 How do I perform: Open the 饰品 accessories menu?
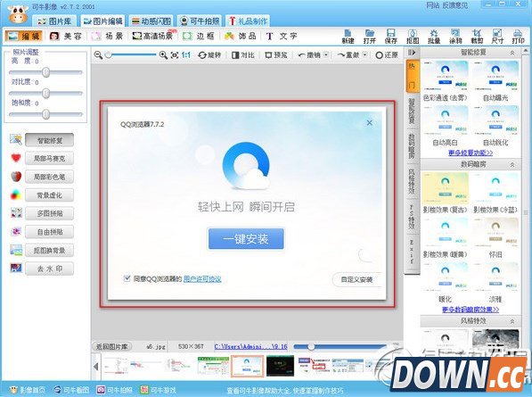241,36
